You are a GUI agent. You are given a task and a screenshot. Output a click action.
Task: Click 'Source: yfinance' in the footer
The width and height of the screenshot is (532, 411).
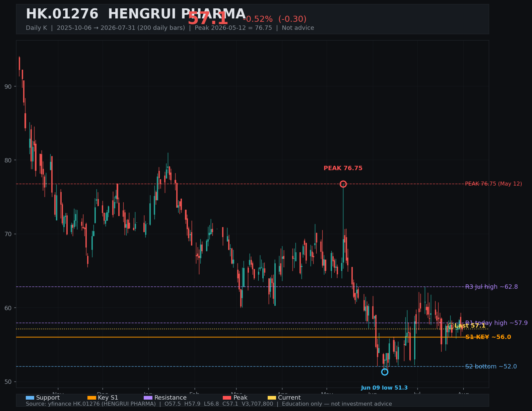click(49, 404)
